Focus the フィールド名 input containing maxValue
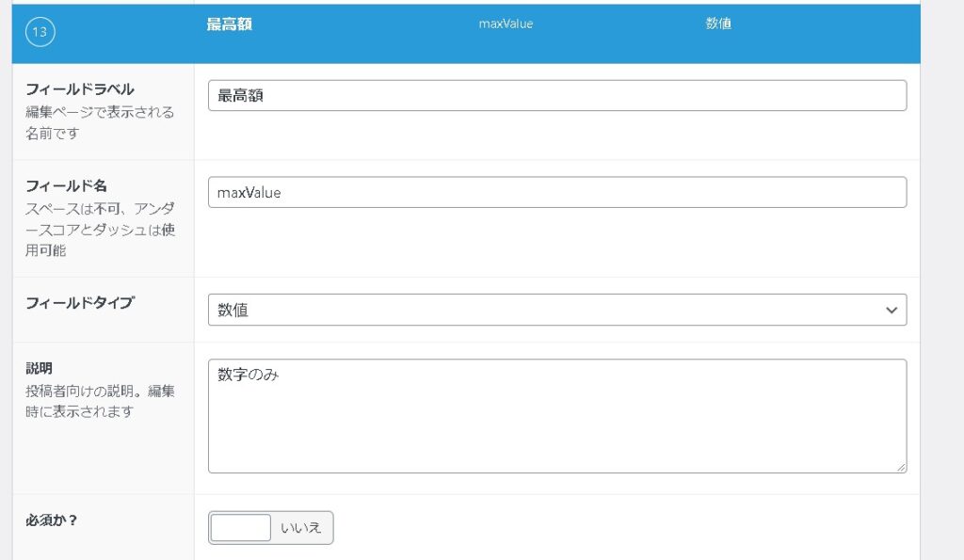Viewport: 964px width, 560px height. (556, 192)
